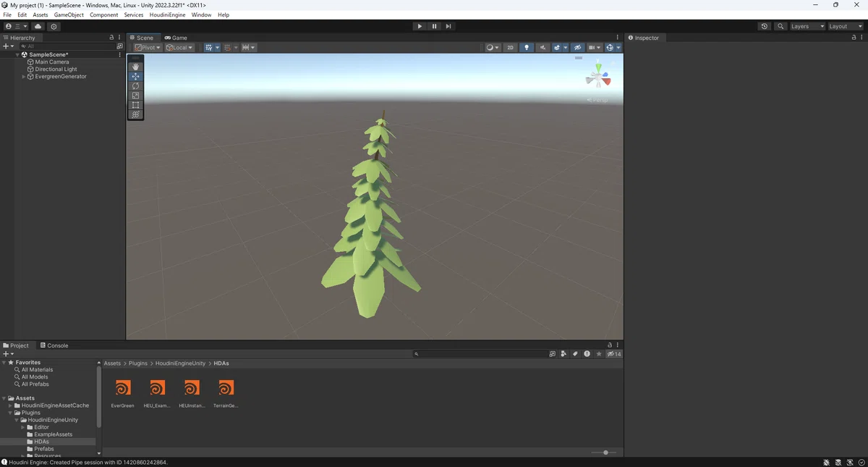Toggle scene visibility of hidden objects
Viewport: 868px width, 467px height.
pyautogui.click(x=577, y=47)
